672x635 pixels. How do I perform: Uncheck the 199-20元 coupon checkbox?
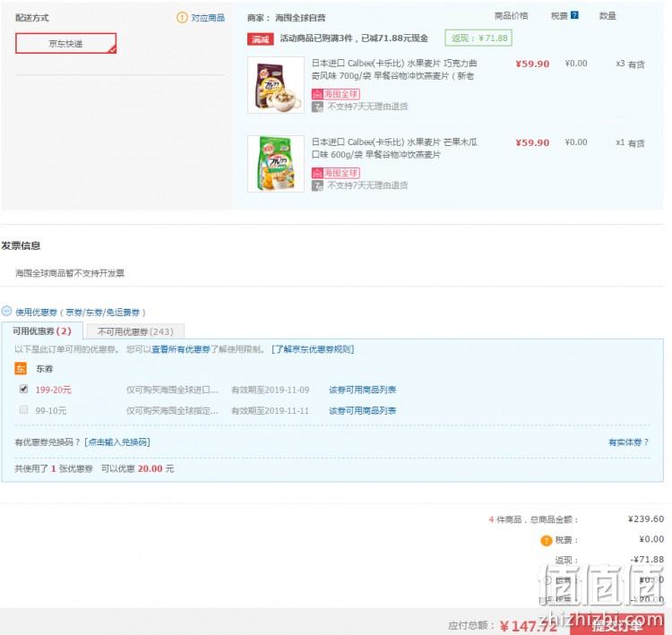[23, 389]
